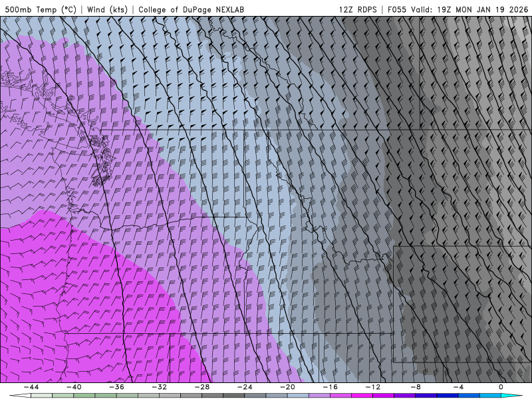Select the -28 color scale label
Screen dimensions: 532x399
(202, 387)
